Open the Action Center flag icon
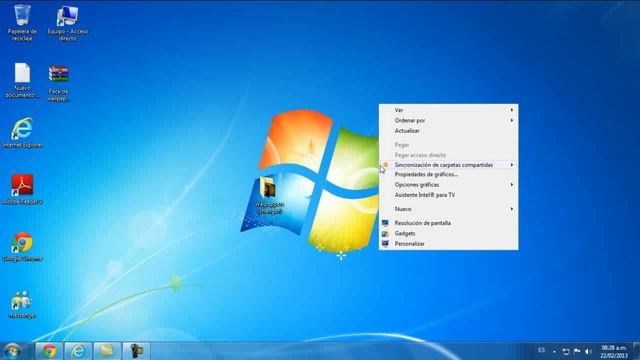Viewport: 640px width, 360px height. pos(577,351)
